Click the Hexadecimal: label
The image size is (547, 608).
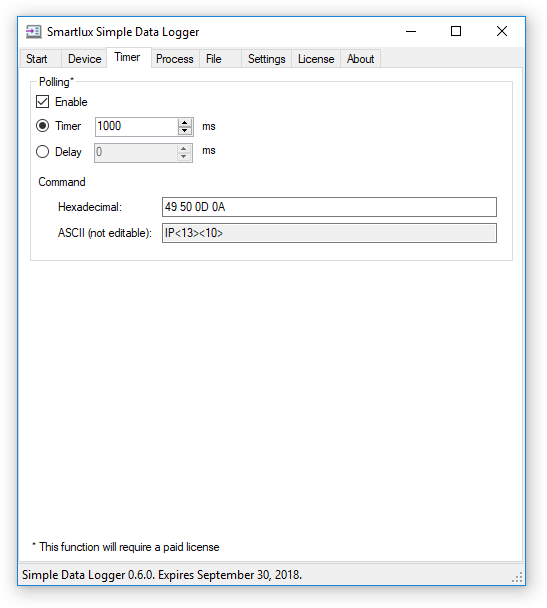pyautogui.click(x=90, y=207)
